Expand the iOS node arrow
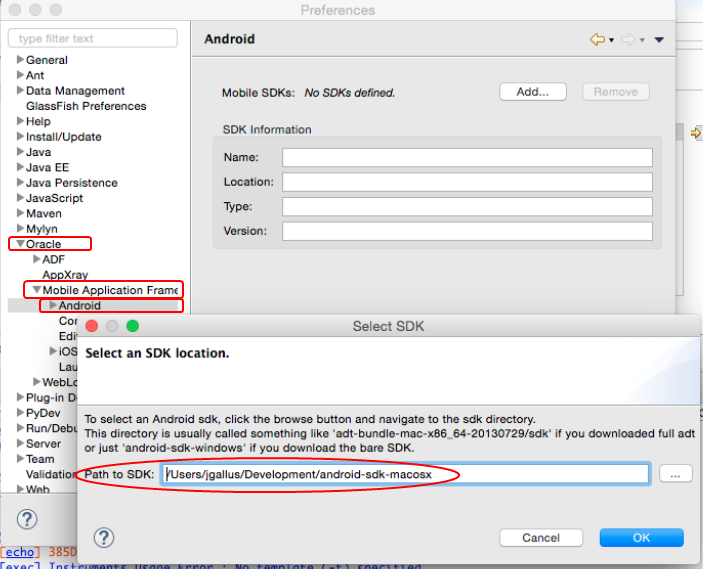The width and height of the screenshot is (704, 570). click(53, 351)
